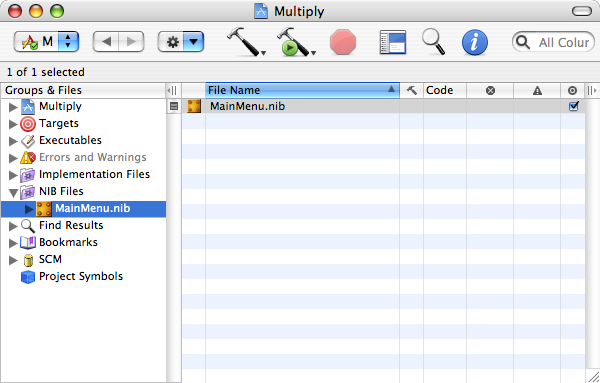This screenshot has width=600, height=383.
Task: Click the Warnings triangle column header
Action: point(537,91)
